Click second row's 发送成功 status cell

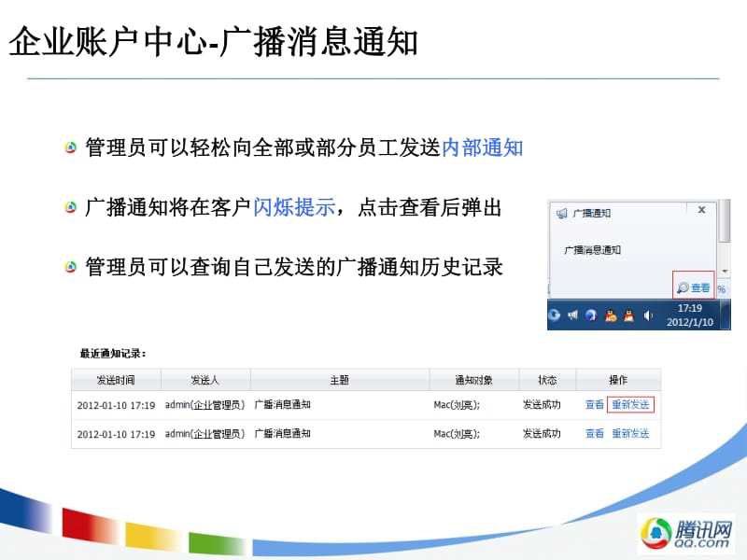(x=542, y=433)
